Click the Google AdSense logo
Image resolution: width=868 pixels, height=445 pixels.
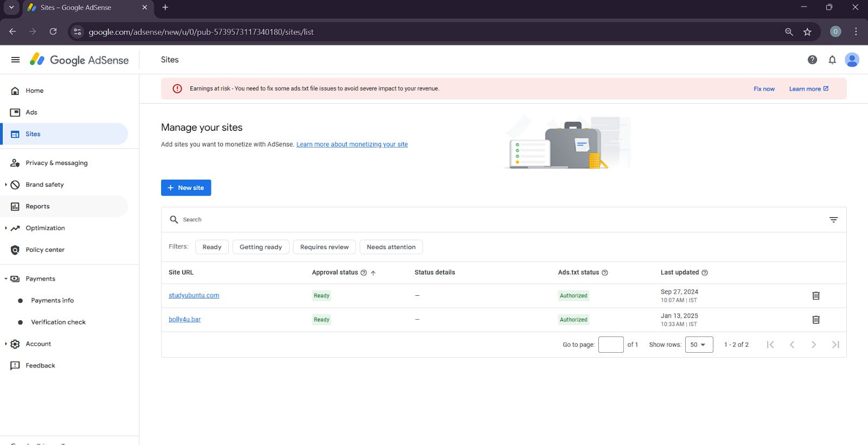[79, 60]
